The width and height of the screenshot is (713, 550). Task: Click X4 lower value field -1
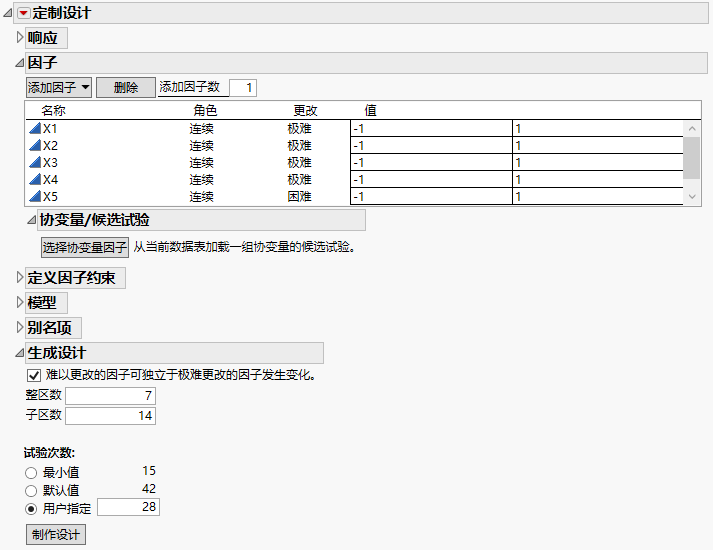coord(431,180)
